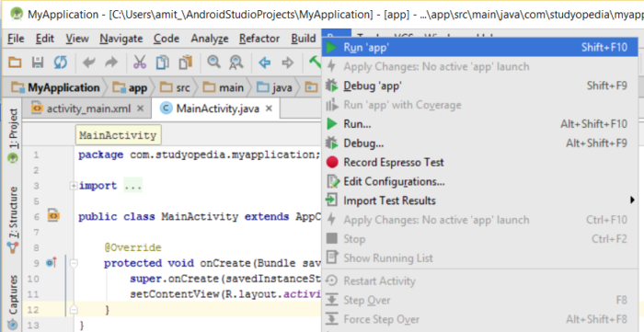The width and height of the screenshot is (644, 332).
Task: Click main breadcrumb
Action: click(x=224, y=87)
